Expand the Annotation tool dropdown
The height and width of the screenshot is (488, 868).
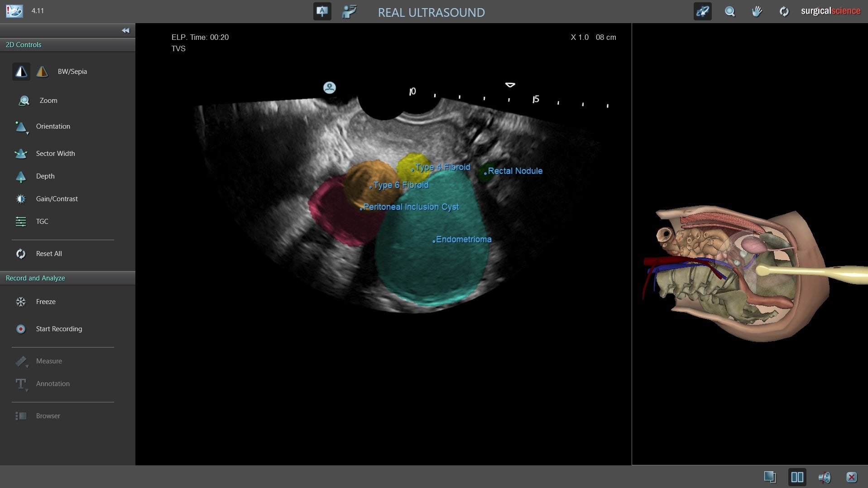point(21,384)
